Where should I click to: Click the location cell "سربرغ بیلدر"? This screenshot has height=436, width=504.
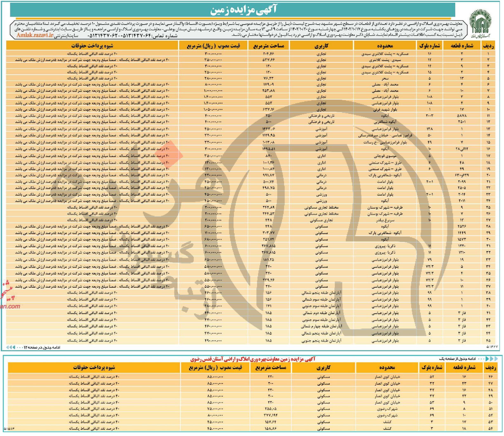[x=385, y=220]
